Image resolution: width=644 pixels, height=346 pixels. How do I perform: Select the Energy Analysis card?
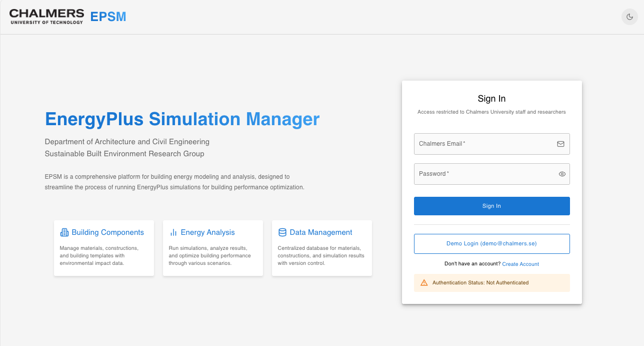pyautogui.click(x=212, y=248)
